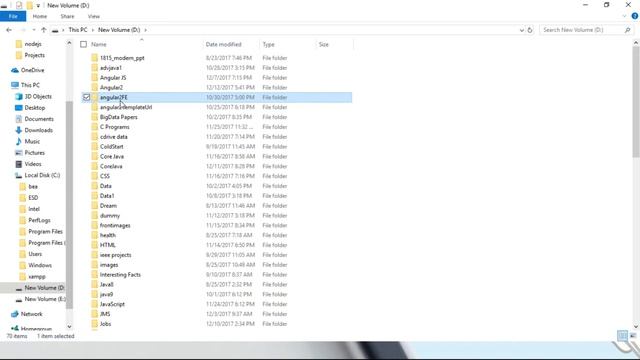Open the Share ribbon tab
640x360 pixels.
67,16
